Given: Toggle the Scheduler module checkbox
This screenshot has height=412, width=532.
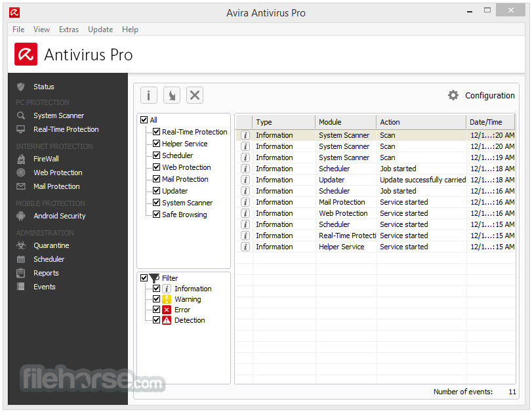Looking at the screenshot, I should pyautogui.click(x=156, y=155).
